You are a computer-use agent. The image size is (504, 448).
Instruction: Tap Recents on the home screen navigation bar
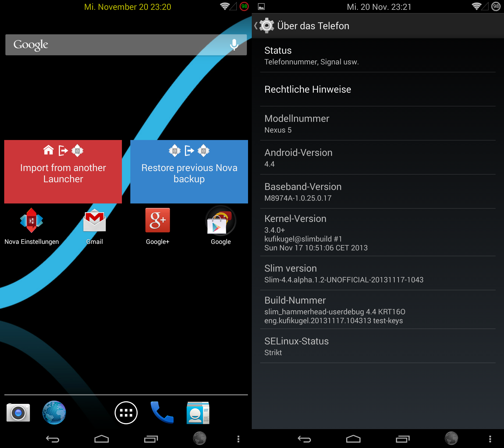(x=151, y=439)
